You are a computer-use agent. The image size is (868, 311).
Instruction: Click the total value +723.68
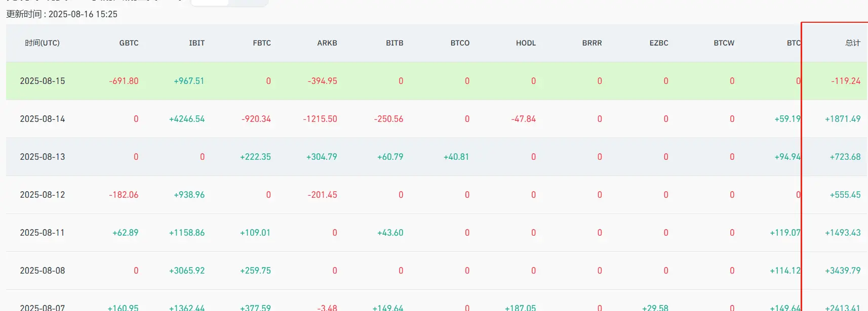(x=845, y=157)
